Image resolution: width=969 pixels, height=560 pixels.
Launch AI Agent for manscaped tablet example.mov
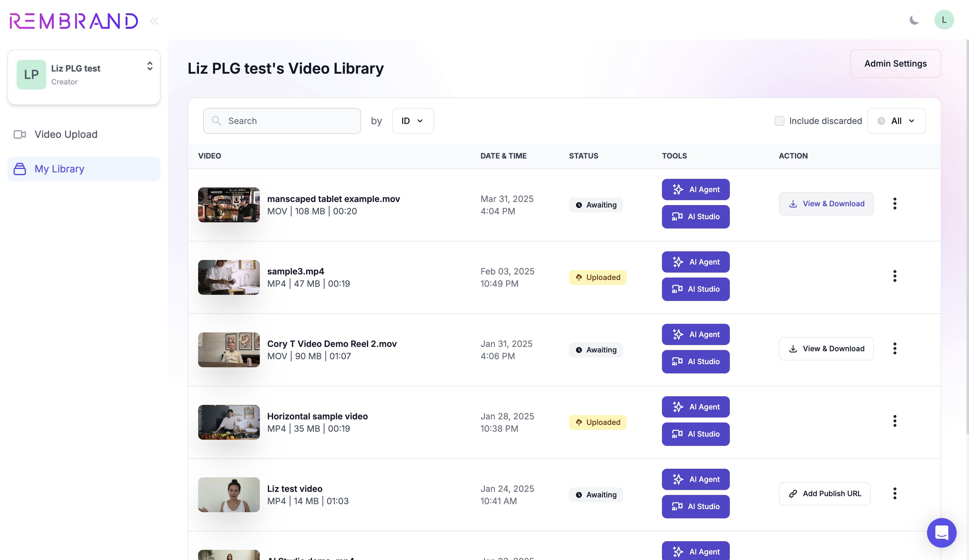tap(696, 189)
